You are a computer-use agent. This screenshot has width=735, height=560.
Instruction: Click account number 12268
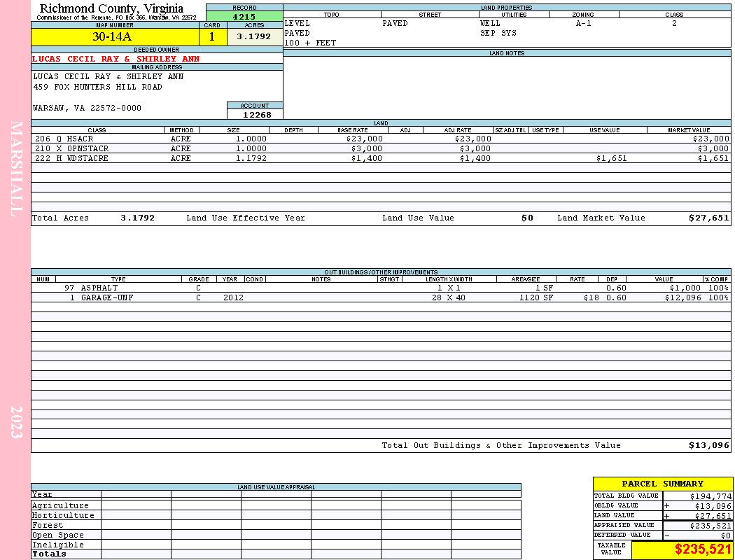257,114
